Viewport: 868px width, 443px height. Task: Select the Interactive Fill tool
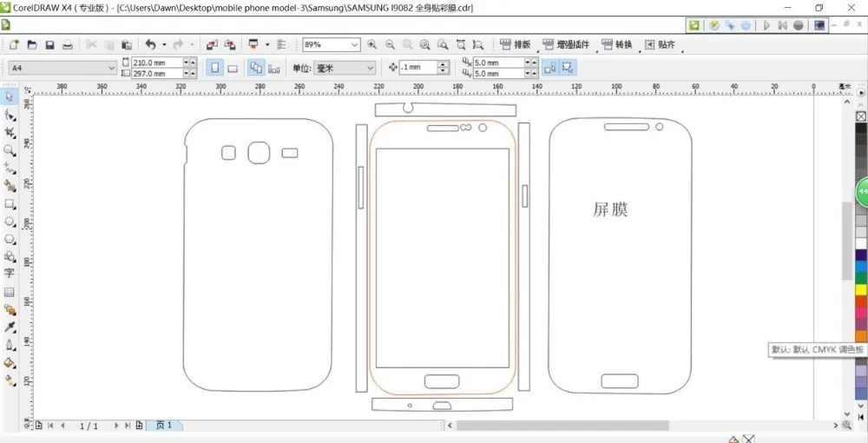click(x=10, y=380)
